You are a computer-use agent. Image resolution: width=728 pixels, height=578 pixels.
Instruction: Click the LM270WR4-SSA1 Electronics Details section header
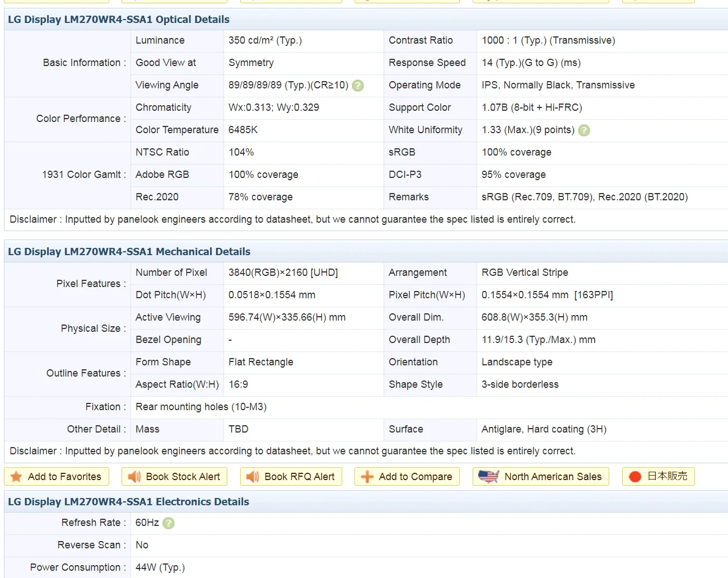click(x=128, y=502)
